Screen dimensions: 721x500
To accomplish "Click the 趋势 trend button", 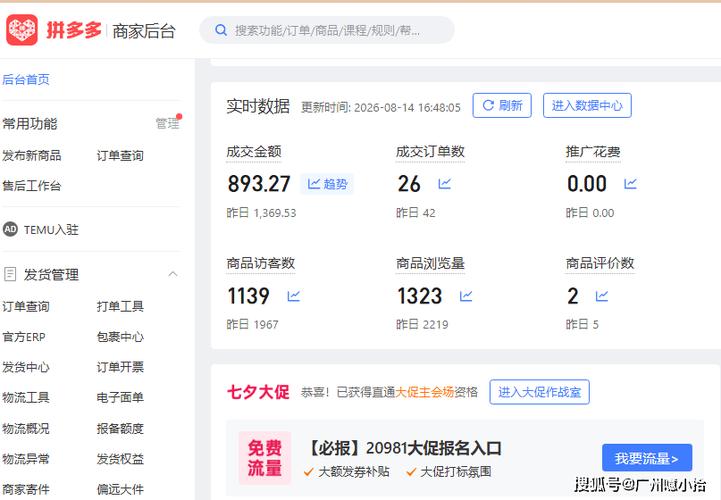I will (327, 184).
